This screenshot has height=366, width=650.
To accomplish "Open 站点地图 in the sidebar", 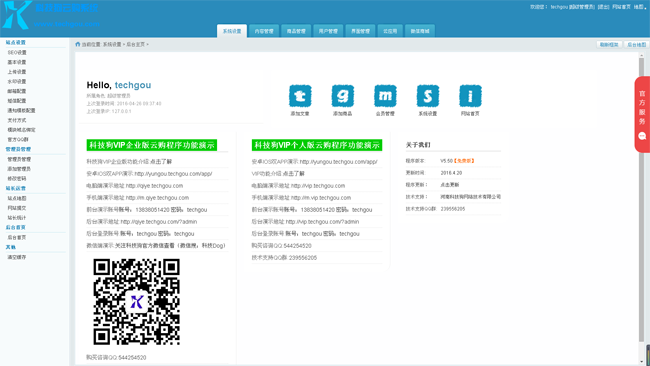I will (17, 199).
